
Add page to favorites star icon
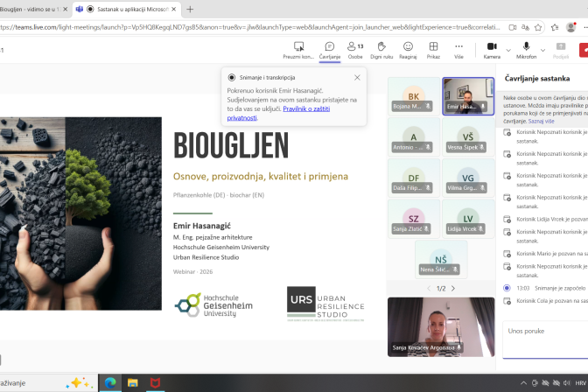(x=538, y=27)
